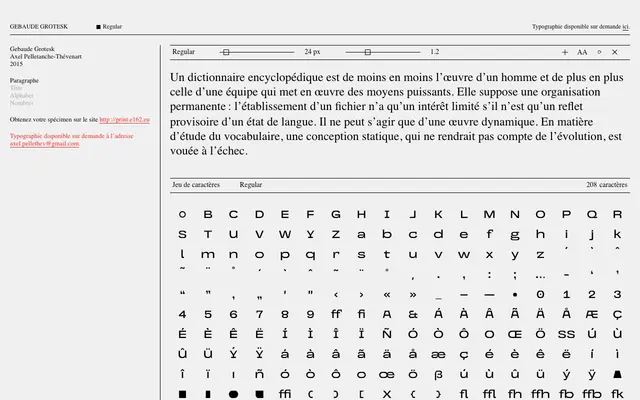Image resolution: width=640 pixels, height=400 pixels.
Task: Select the lowercase œ glyph
Action: pos(387,375)
